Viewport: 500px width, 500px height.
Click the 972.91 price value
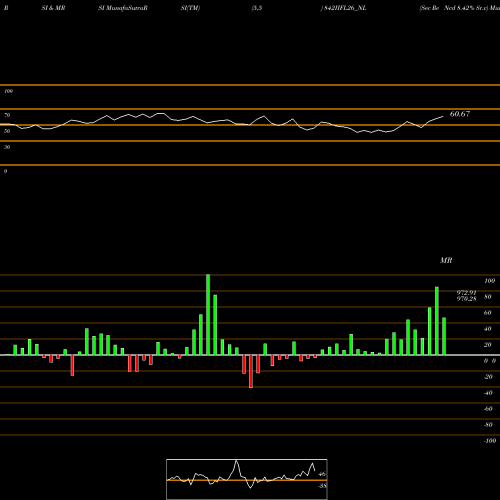pos(466,292)
